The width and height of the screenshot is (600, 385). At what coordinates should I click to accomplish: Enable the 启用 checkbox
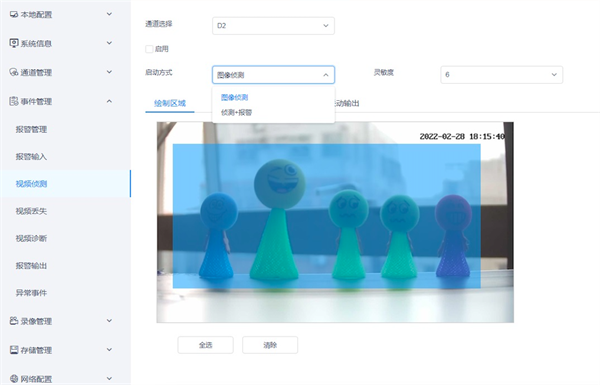[149, 49]
